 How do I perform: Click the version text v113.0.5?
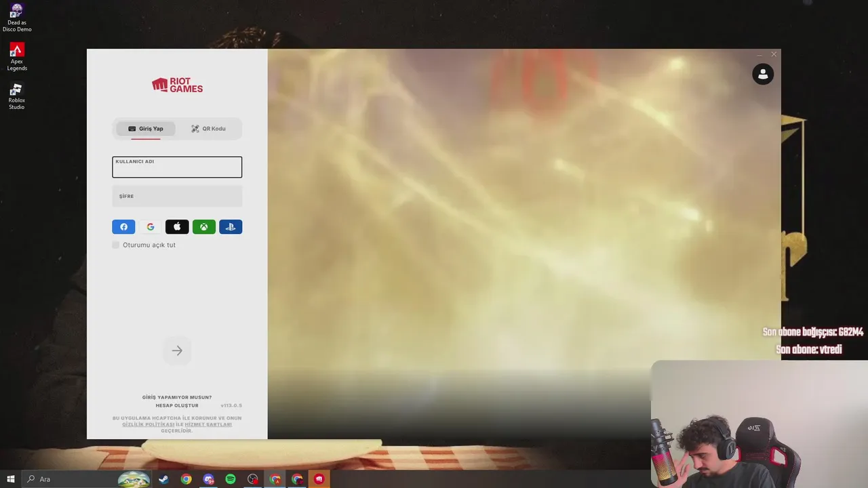tap(231, 405)
